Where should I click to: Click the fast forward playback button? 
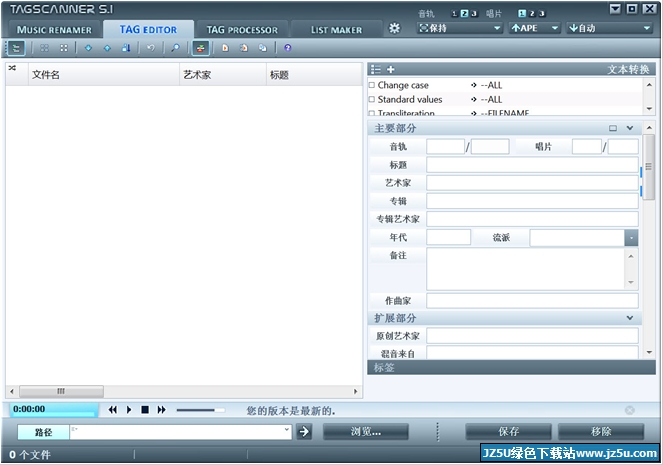pos(162,410)
